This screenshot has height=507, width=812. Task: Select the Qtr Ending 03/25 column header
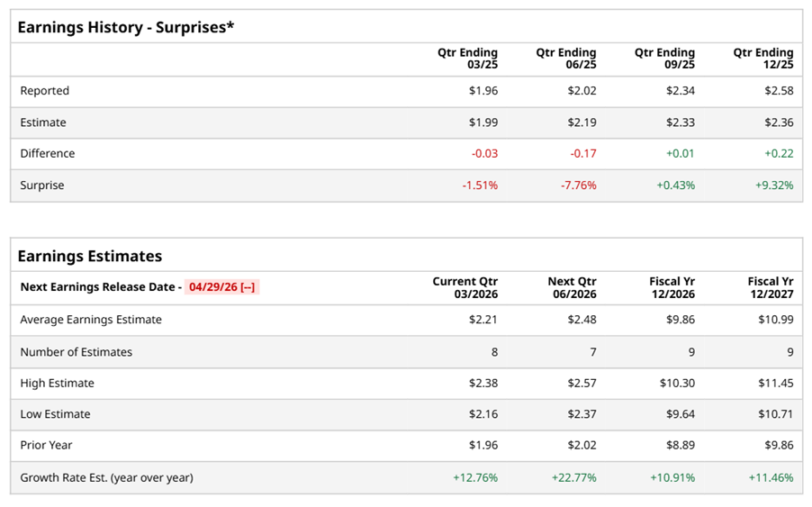(x=467, y=59)
